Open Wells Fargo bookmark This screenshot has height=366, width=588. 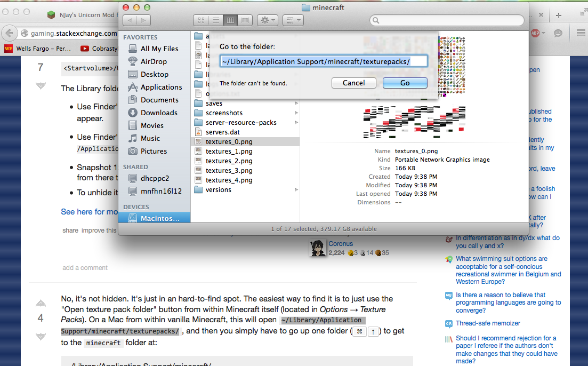[x=37, y=49]
